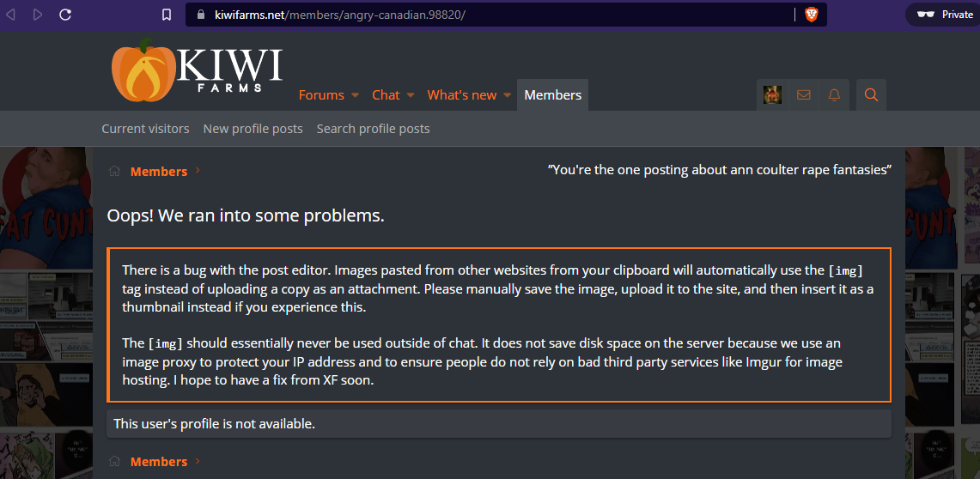Click the browser back arrow

click(11, 15)
